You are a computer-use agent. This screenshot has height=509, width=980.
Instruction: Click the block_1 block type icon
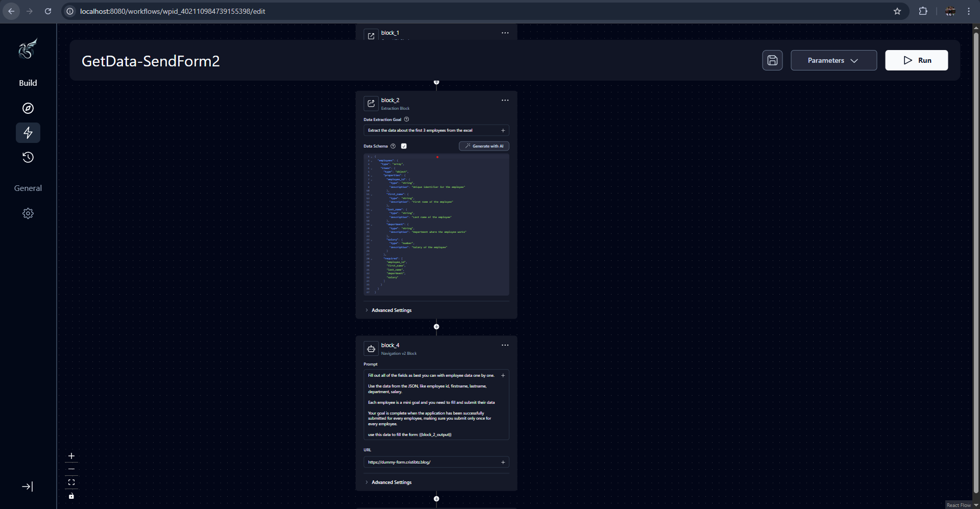click(371, 35)
